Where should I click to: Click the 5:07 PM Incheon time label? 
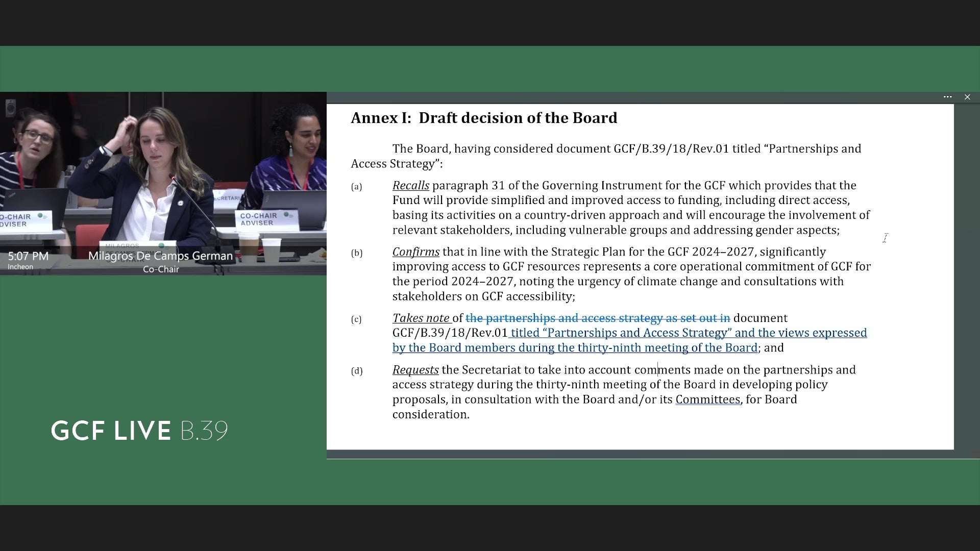click(x=28, y=260)
